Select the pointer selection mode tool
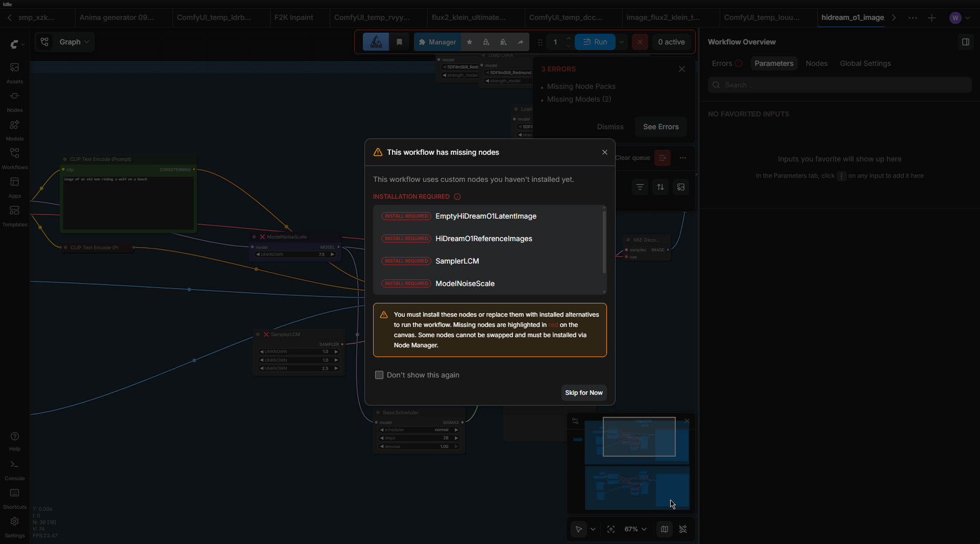This screenshot has height=544, width=980. click(579, 529)
